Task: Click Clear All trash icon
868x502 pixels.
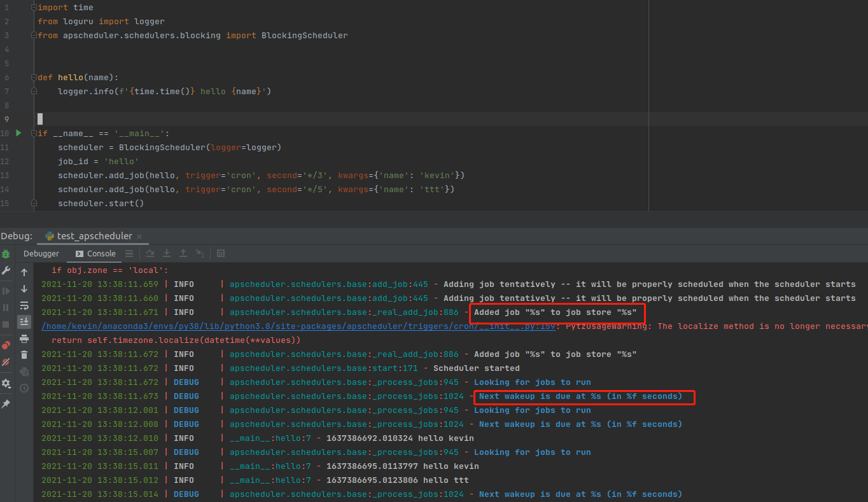Action: point(24,355)
